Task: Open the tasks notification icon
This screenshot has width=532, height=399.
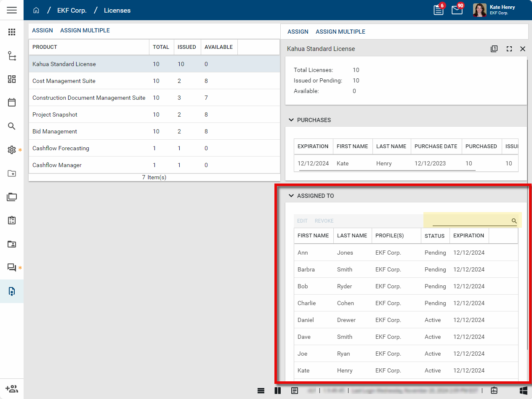Action: click(x=439, y=10)
